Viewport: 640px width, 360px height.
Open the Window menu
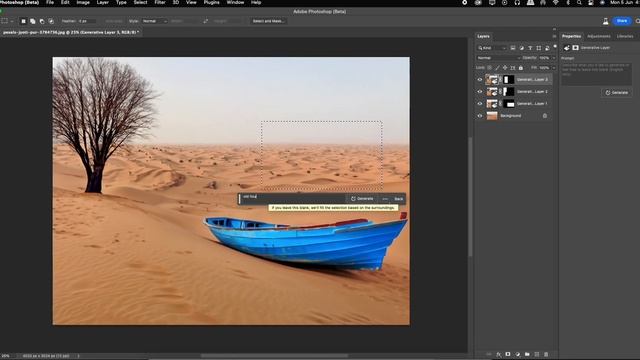click(x=235, y=2)
